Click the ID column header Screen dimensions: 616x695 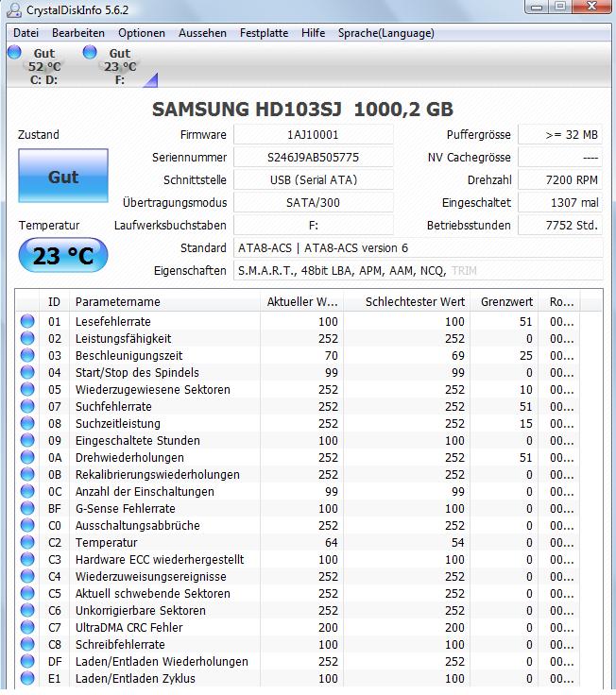click(54, 302)
